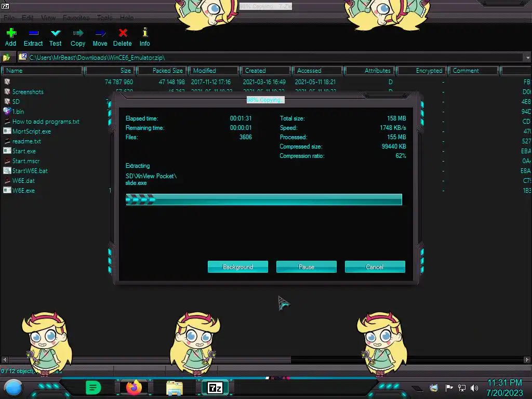Select the Start.mscr file name
Viewport: 532px width, 399px height.
coord(26,161)
